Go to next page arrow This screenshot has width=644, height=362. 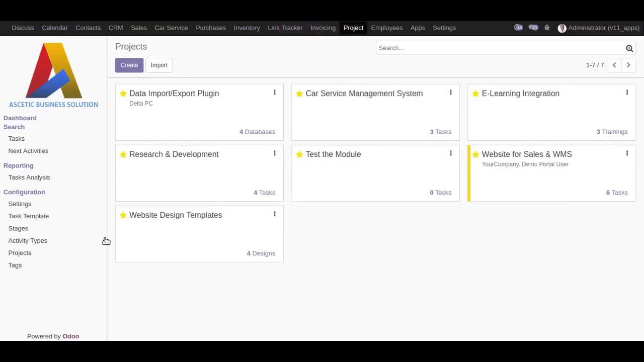pyautogui.click(x=628, y=65)
